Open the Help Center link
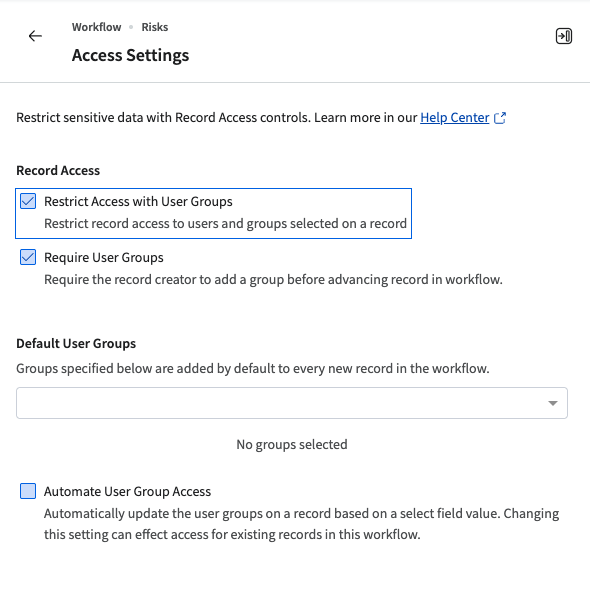This screenshot has height=603, width=590. pos(455,118)
